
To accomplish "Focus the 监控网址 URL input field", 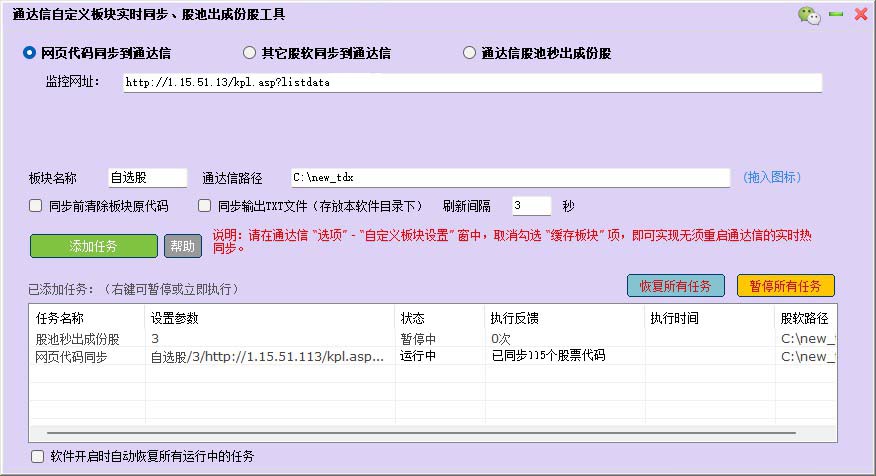I will coord(471,83).
